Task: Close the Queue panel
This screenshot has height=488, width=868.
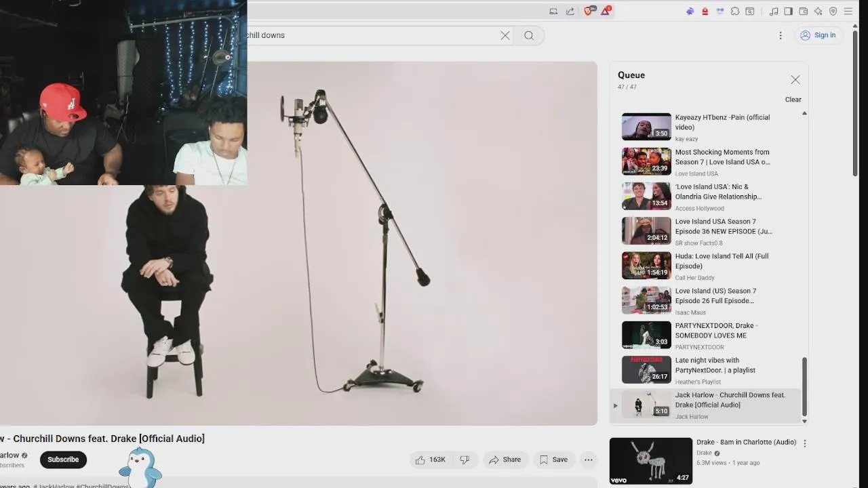Action: (795, 80)
